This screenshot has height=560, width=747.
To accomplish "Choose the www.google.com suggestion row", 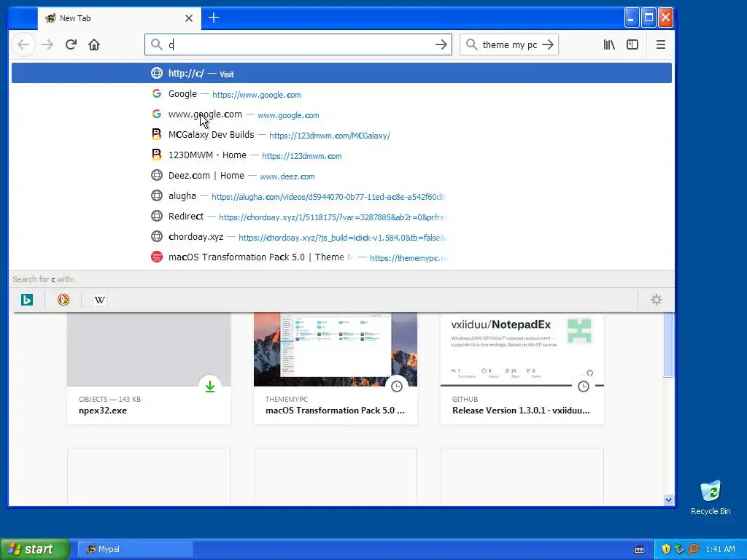I will click(341, 114).
